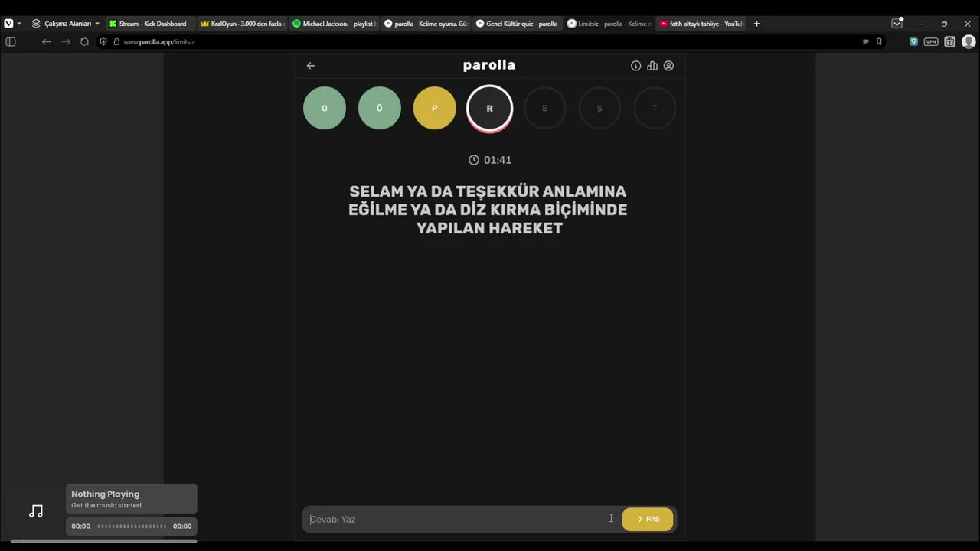Select the active letter R circle
Viewport: 980px width, 551px height.
[x=490, y=108]
